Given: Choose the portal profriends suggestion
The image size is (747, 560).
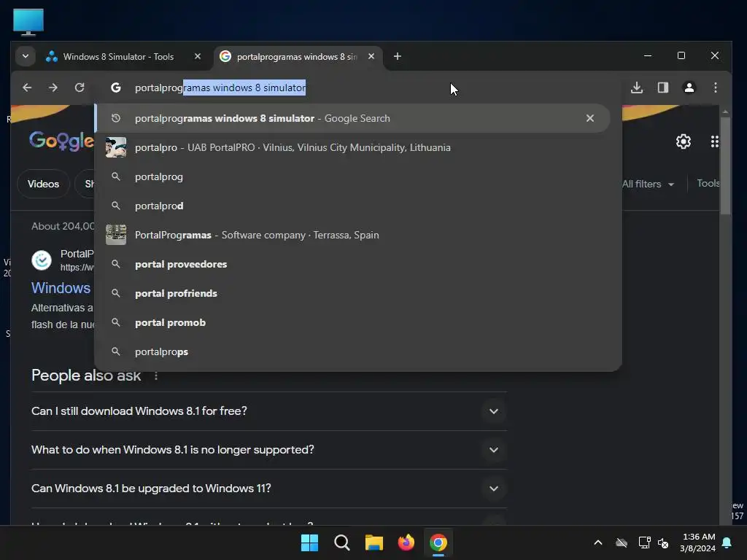Looking at the screenshot, I should [352, 293].
